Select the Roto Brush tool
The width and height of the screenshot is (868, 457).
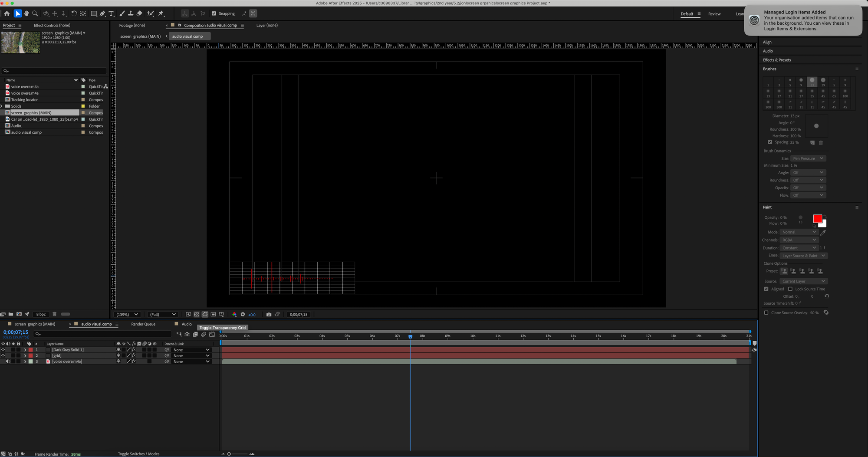click(x=151, y=13)
